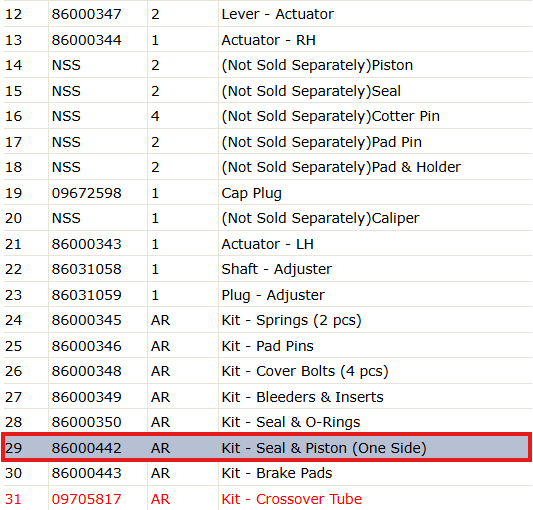Click part number 86000350
The width and height of the screenshot is (533, 510).
(x=86, y=422)
